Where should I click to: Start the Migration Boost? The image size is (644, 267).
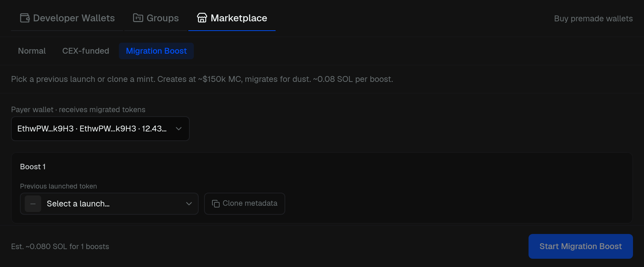pyautogui.click(x=581, y=246)
